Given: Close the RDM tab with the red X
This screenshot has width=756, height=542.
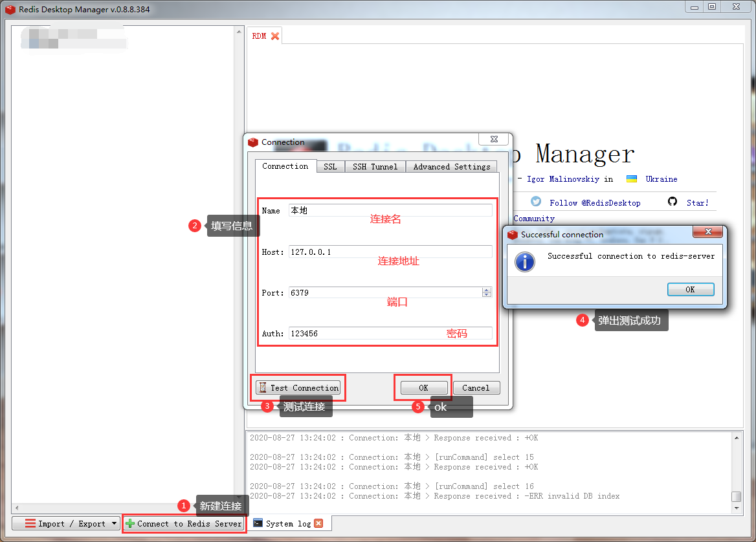Looking at the screenshot, I should click(x=275, y=36).
